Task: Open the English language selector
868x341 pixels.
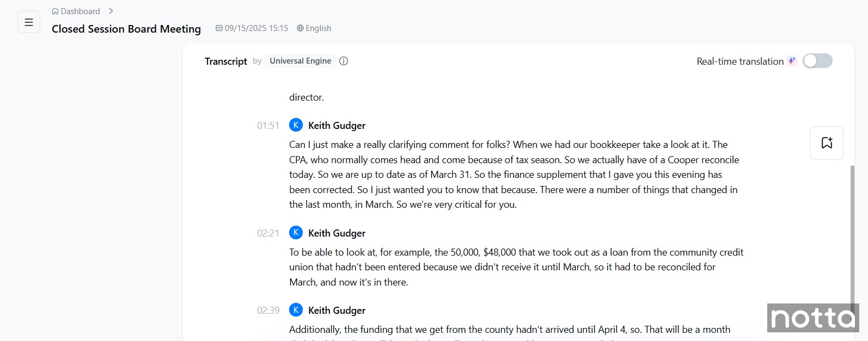Action: tap(318, 28)
